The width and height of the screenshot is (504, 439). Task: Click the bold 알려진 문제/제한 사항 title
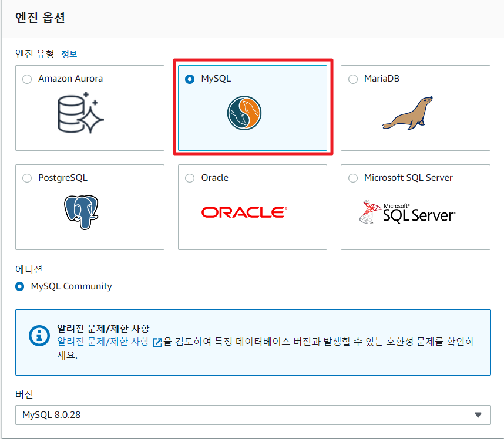[103, 329]
